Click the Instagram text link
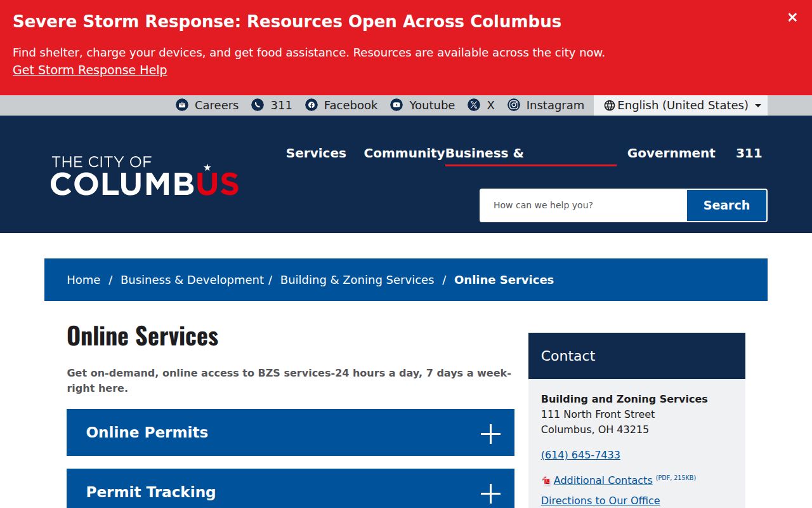The height and width of the screenshot is (508, 812). 555,105
